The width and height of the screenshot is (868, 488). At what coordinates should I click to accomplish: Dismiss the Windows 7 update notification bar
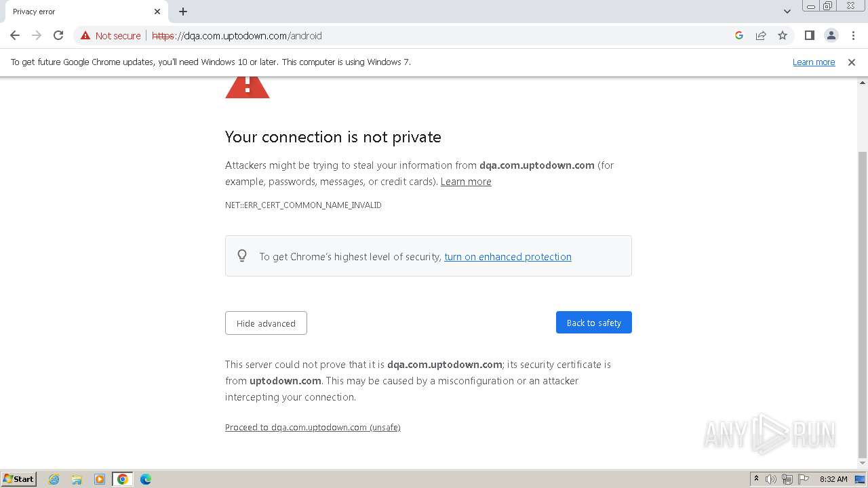[x=852, y=62]
